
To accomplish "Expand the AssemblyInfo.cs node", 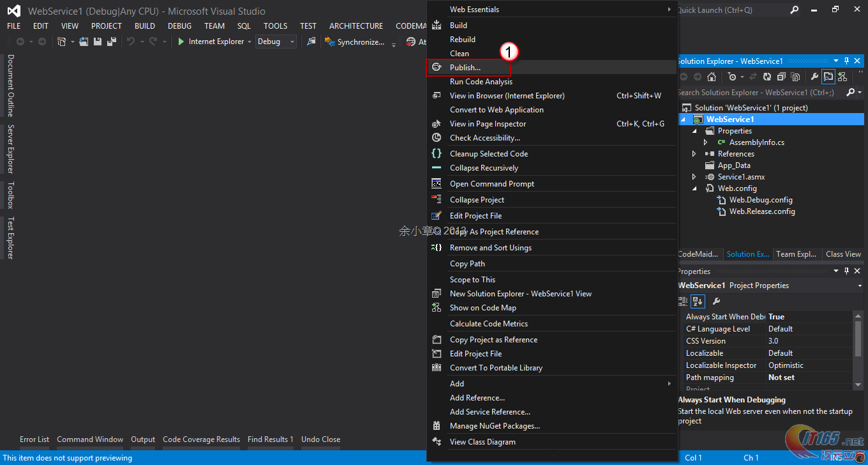I will pyautogui.click(x=706, y=142).
